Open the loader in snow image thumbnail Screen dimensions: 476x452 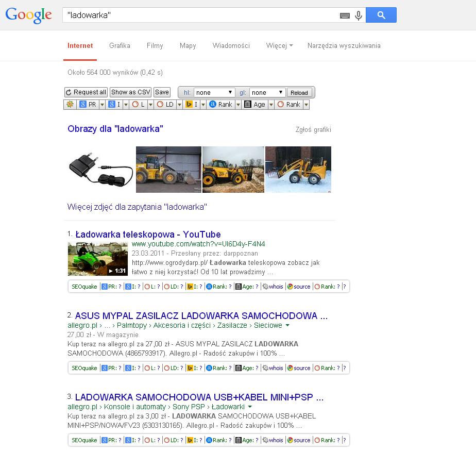coord(298,170)
